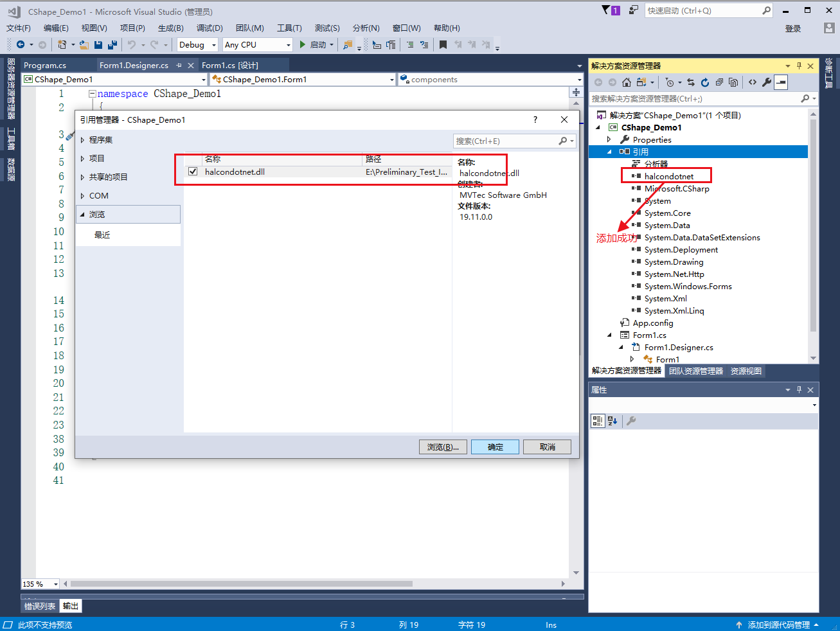Viewport: 840px width, 631px height.
Task: Select the recent item in reference manager
Action: [102, 235]
